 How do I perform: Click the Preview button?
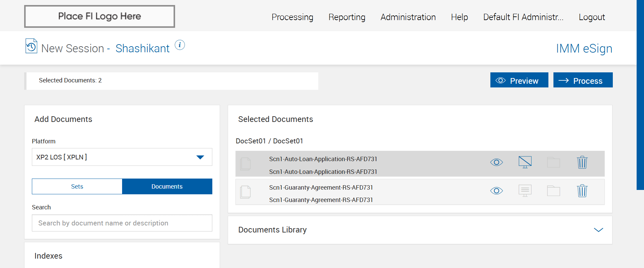tap(519, 80)
